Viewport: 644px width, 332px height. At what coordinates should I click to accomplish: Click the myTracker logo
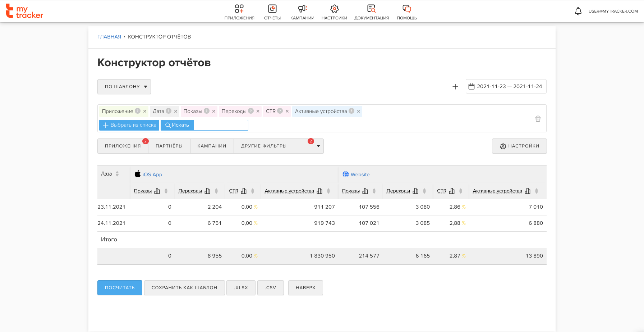click(x=24, y=12)
